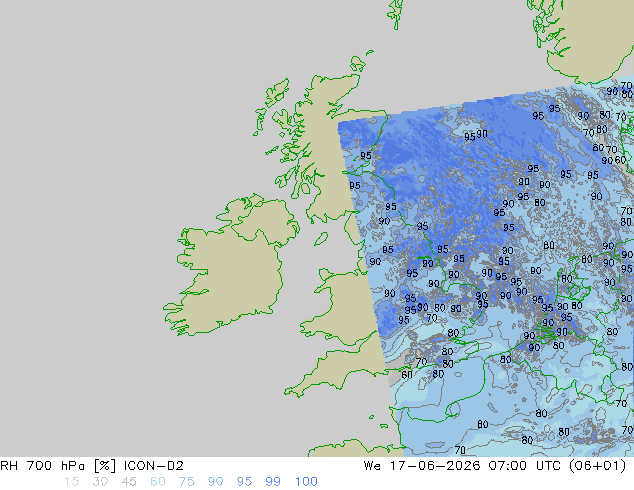Click the 'We 17-06-2026 07:00 UTC (06+01)' timestamp
634x490 pixels.
(x=495, y=466)
